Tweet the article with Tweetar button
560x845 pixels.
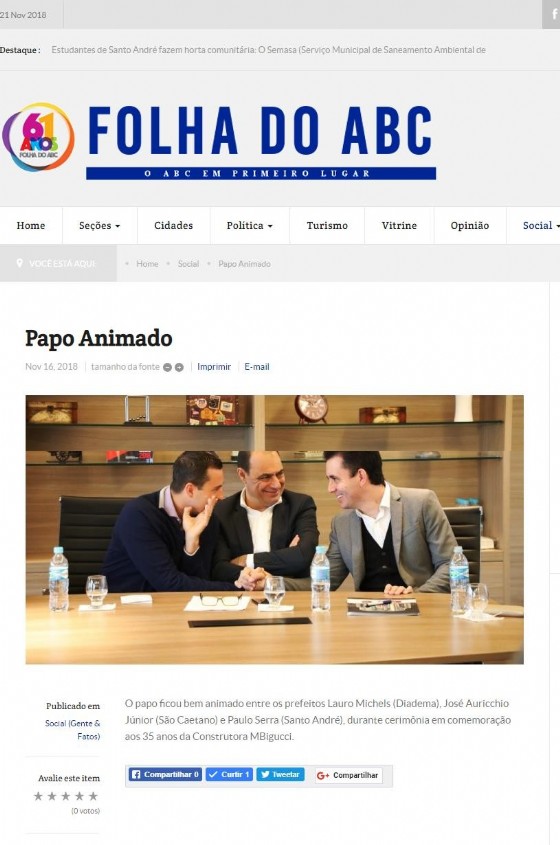(x=280, y=774)
